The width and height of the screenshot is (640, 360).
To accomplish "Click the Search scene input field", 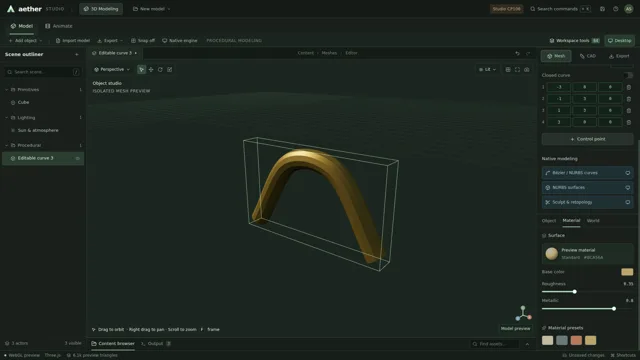I will point(42,72).
